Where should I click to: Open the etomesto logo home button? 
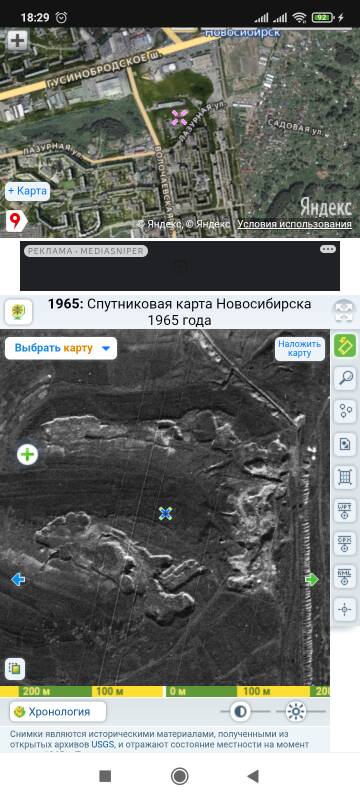click(x=19, y=312)
